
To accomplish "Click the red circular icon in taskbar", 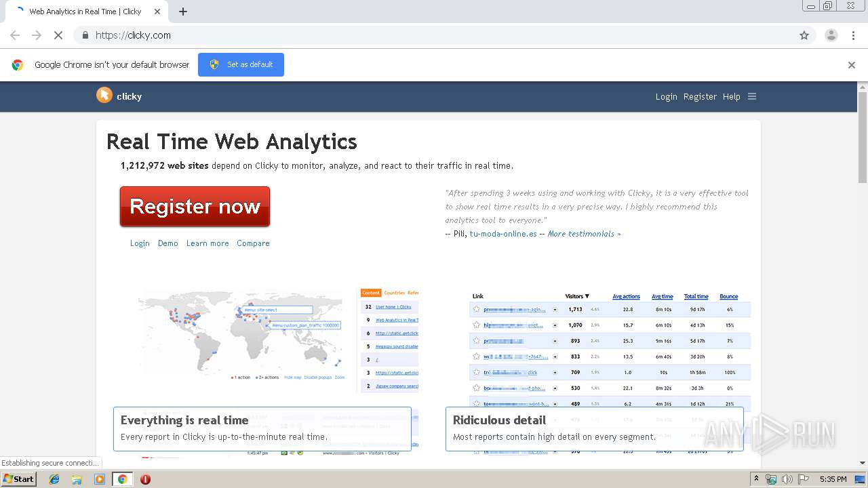I will point(145,479).
